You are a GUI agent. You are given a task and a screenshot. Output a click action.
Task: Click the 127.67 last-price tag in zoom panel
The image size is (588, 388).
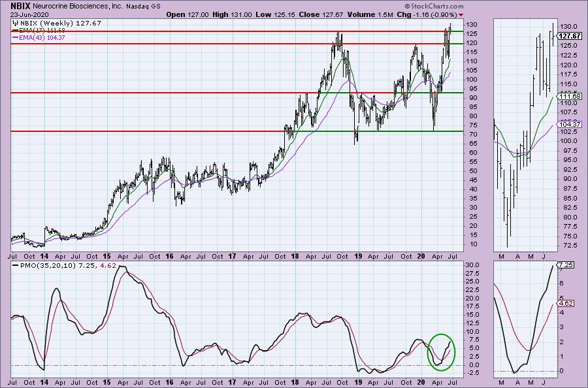tap(570, 36)
